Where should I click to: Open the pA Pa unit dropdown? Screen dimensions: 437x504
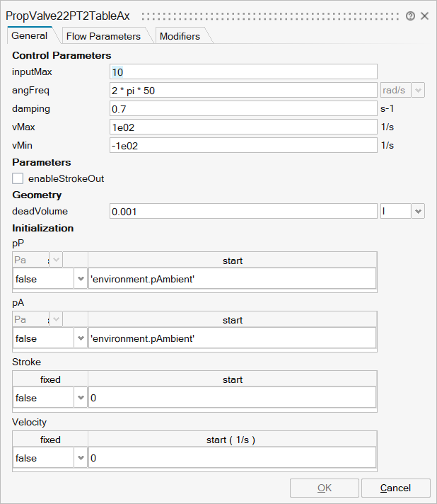click(55, 320)
